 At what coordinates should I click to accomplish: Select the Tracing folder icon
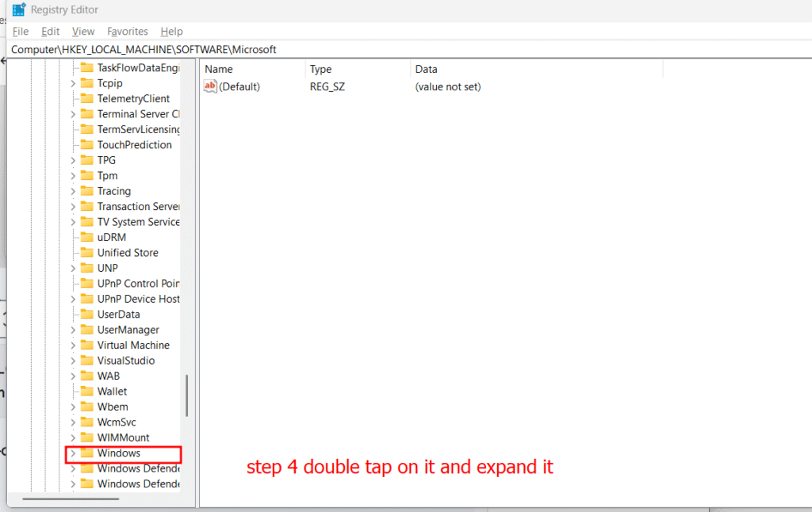coord(87,191)
